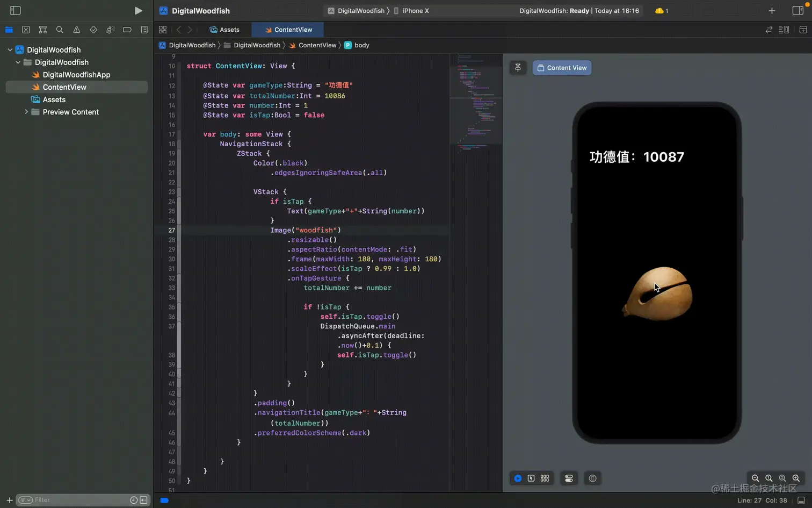The height and width of the screenshot is (508, 812).
Task: Zoom in the canvas preview
Action: pos(796,478)
